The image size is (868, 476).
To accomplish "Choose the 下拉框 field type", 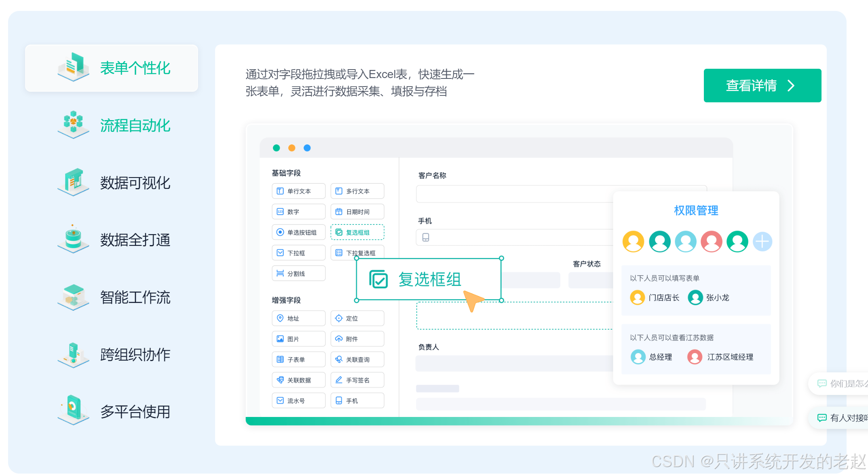I will [x=298, y=253].
